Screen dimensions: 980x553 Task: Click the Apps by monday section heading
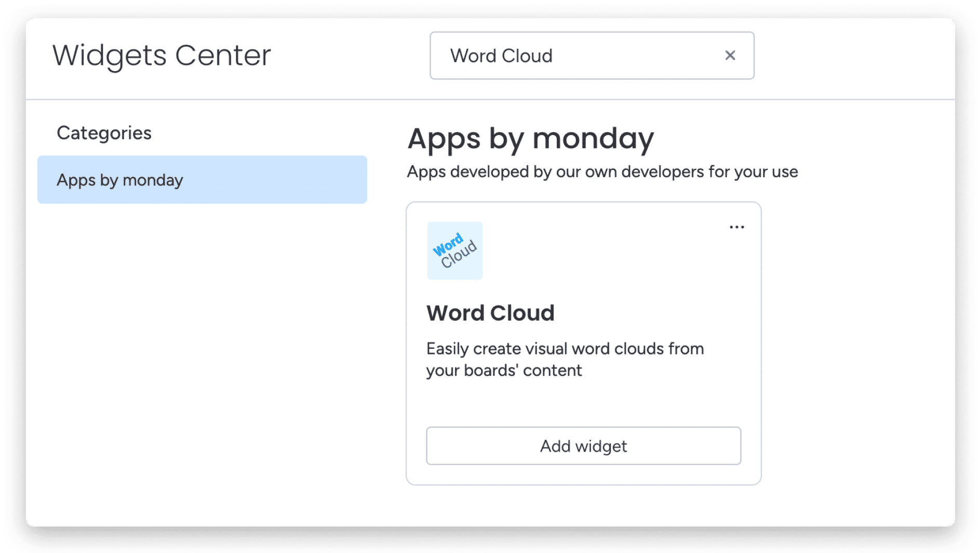[530, 139]
